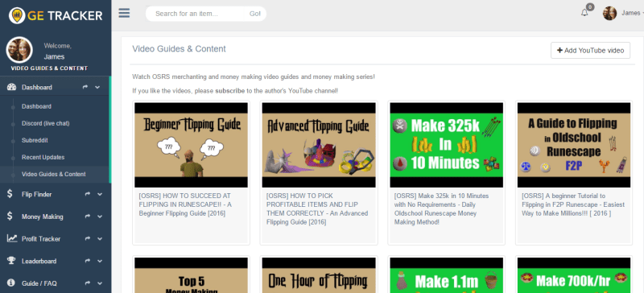Screen dimensions: 644x293
Task: Click the share arrow beside Dashboard
Action: (x=85, y=87)
